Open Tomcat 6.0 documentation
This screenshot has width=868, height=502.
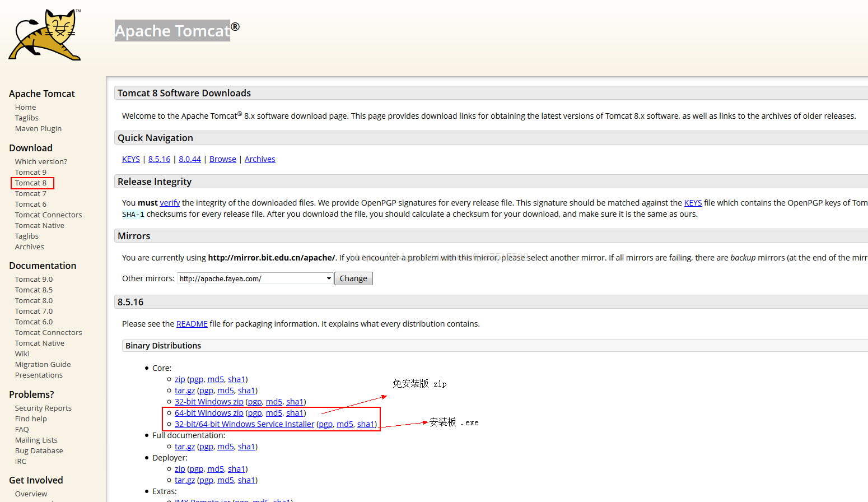[34, 322]
